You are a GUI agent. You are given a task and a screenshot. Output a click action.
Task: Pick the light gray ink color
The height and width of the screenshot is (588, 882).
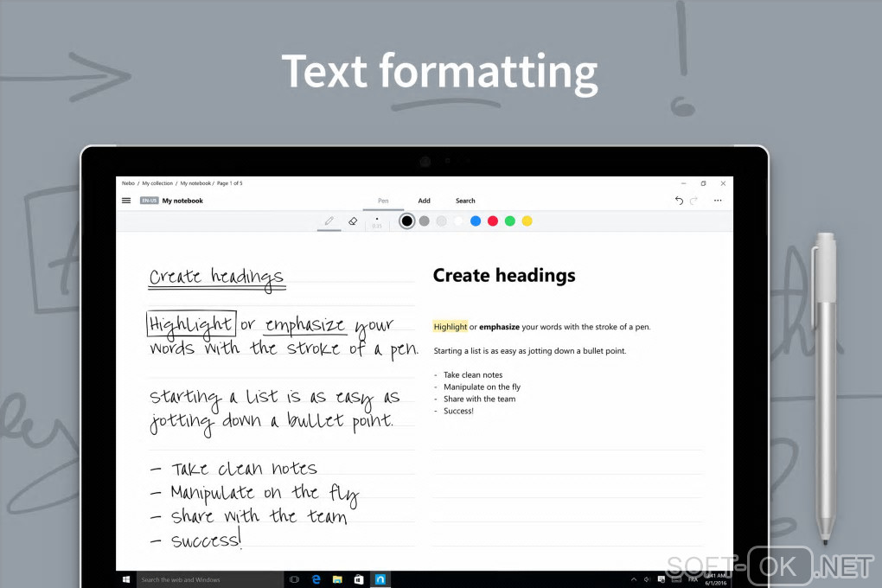[x=442, y=221]
